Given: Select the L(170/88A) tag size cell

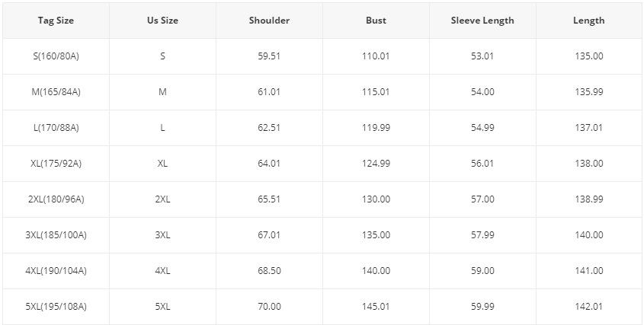Looking at the screenshot, I should point(56,128).
